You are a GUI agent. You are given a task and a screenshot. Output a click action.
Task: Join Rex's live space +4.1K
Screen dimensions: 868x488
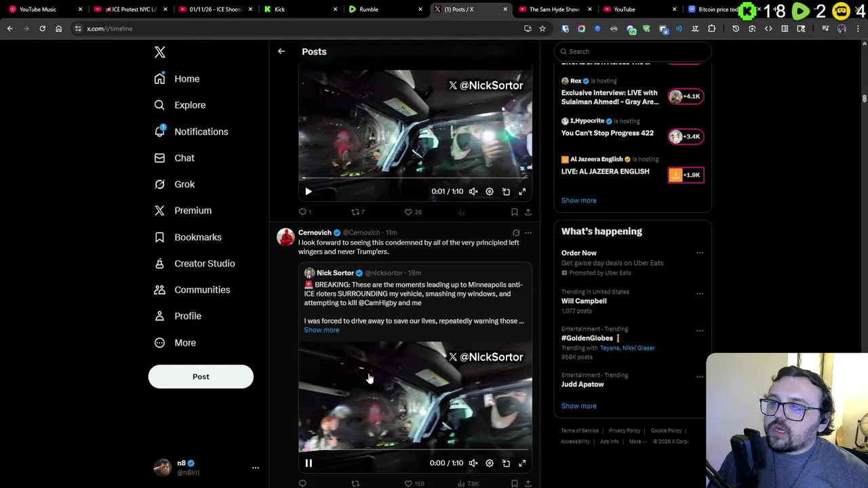pyautogui.click(x=686, y=96)
